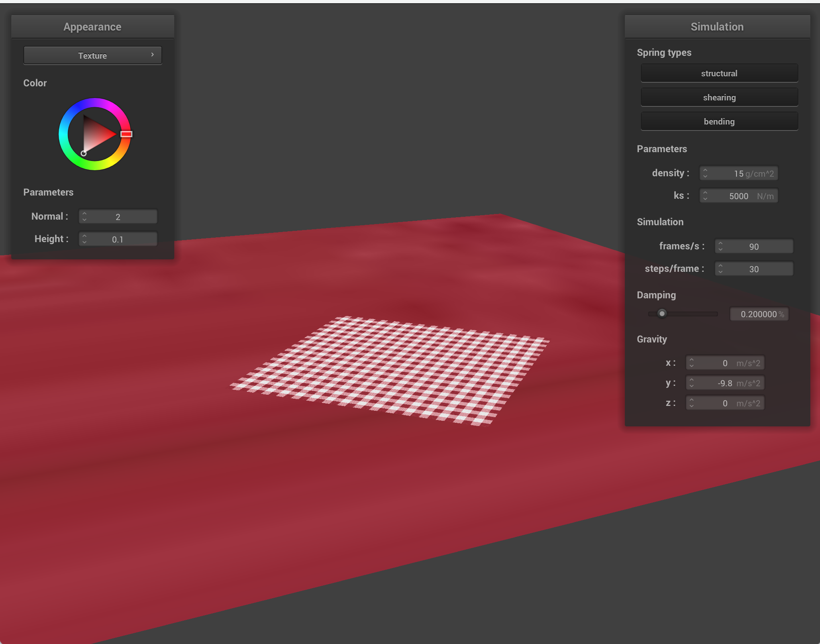Click the density value field

738,173
